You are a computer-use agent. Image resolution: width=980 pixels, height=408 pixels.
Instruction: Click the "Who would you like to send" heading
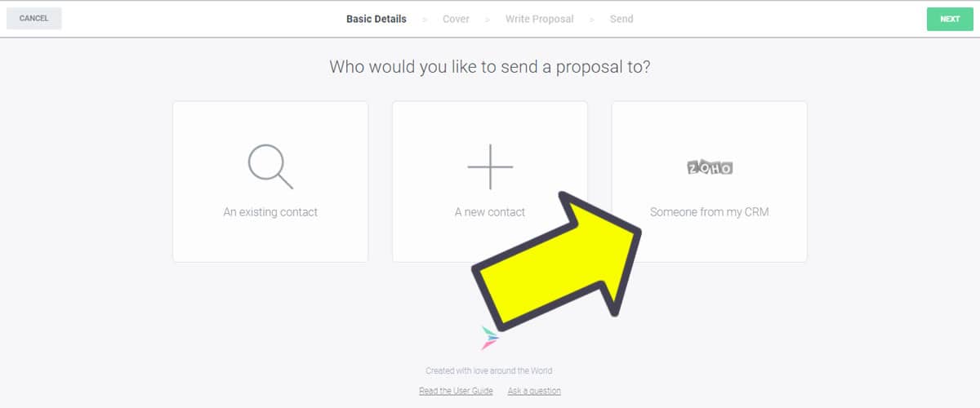(490, 67)
